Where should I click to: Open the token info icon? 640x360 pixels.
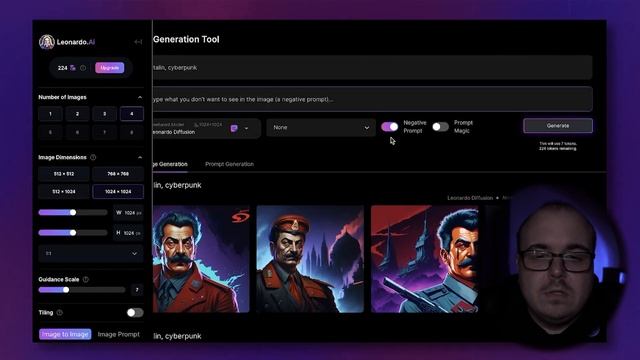pos(83,68)
